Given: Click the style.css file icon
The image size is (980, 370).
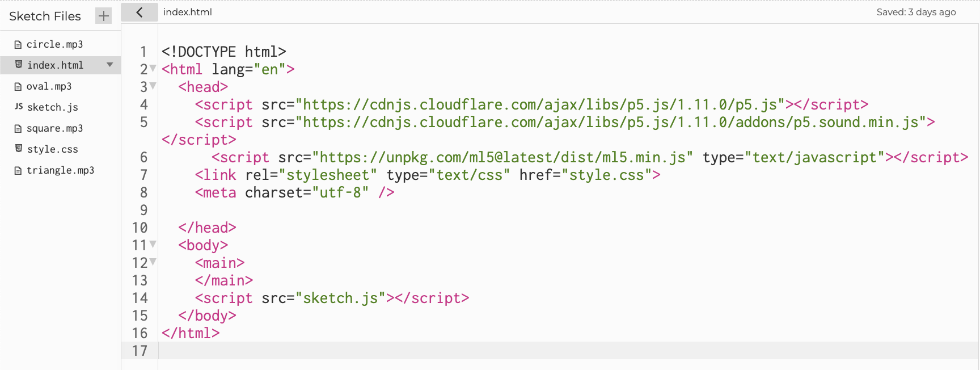Looking at the screenshot, I should [19, 149].
